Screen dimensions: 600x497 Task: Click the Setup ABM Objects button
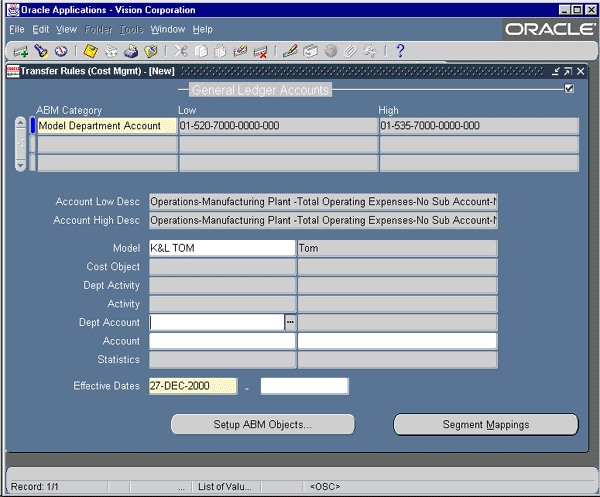click(x=263, y=424)
